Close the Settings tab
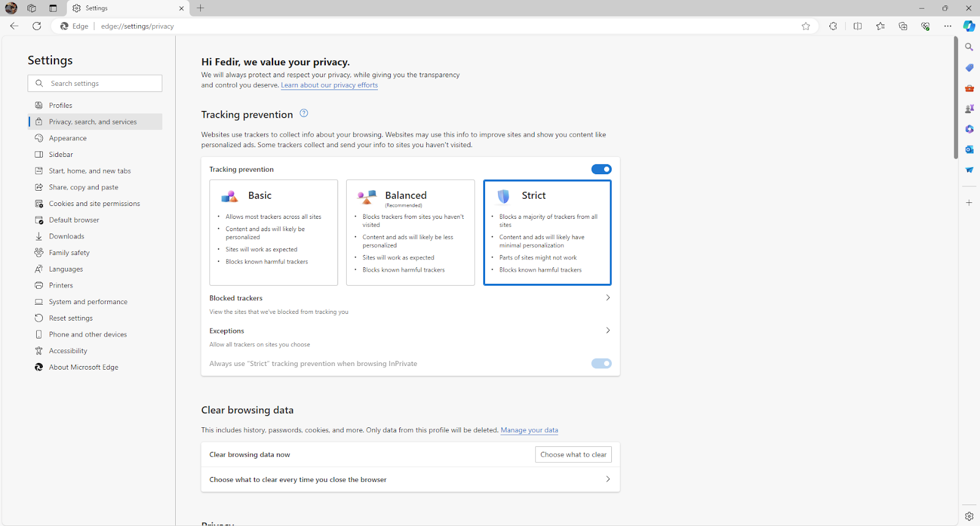 [x=181, y=8]
